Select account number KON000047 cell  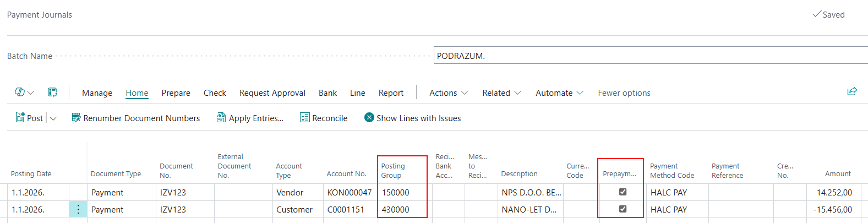click(350, 192)
